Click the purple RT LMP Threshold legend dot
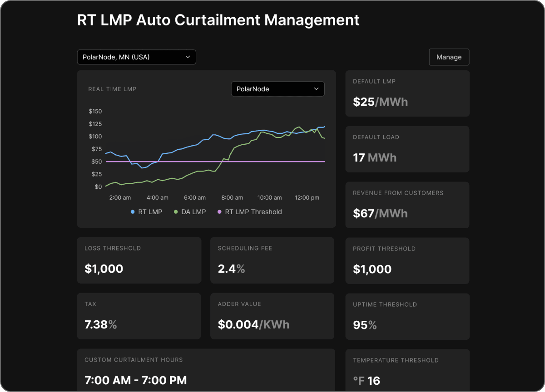Image resolution: width=545 pixels, height=392 pixels. [x=220, y=212]
